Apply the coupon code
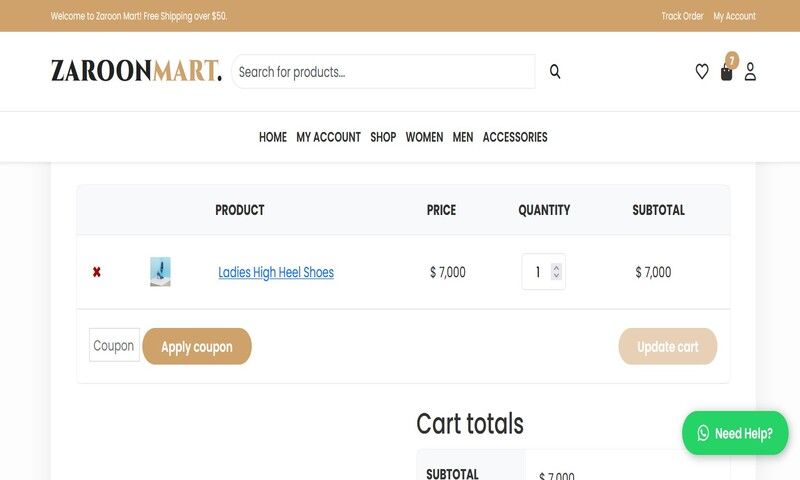The width and height of the screenshot is (800, 480). (197, 346)
